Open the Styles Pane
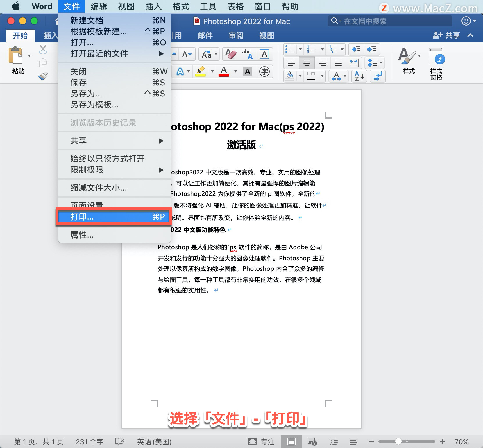 coord(436,64)
